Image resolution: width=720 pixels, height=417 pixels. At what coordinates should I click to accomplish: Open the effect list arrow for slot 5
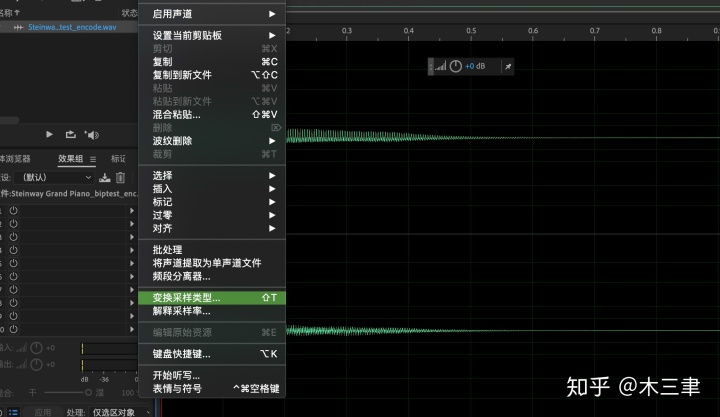[132, 263]
